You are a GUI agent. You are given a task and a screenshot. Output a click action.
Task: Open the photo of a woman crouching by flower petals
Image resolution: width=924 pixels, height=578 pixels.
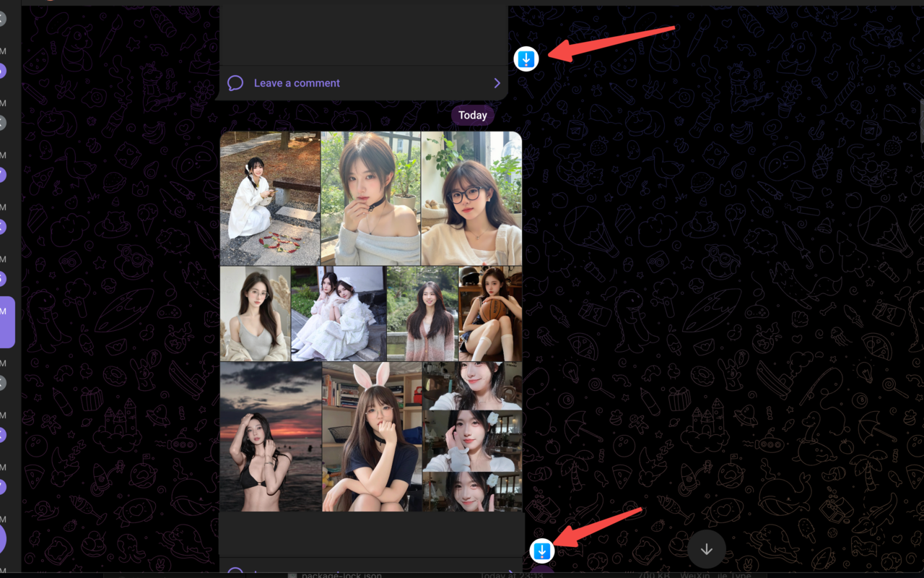coord(270,198)
